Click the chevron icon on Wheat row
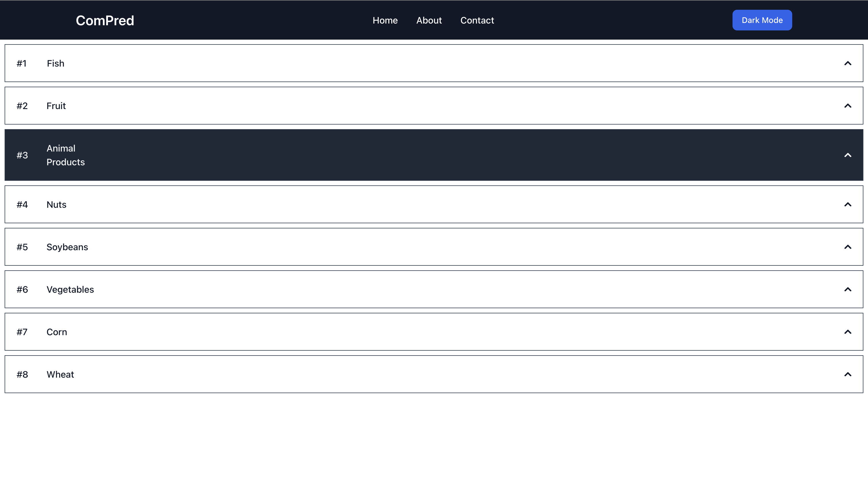This screenshot has width=868, height=493. 847,374
